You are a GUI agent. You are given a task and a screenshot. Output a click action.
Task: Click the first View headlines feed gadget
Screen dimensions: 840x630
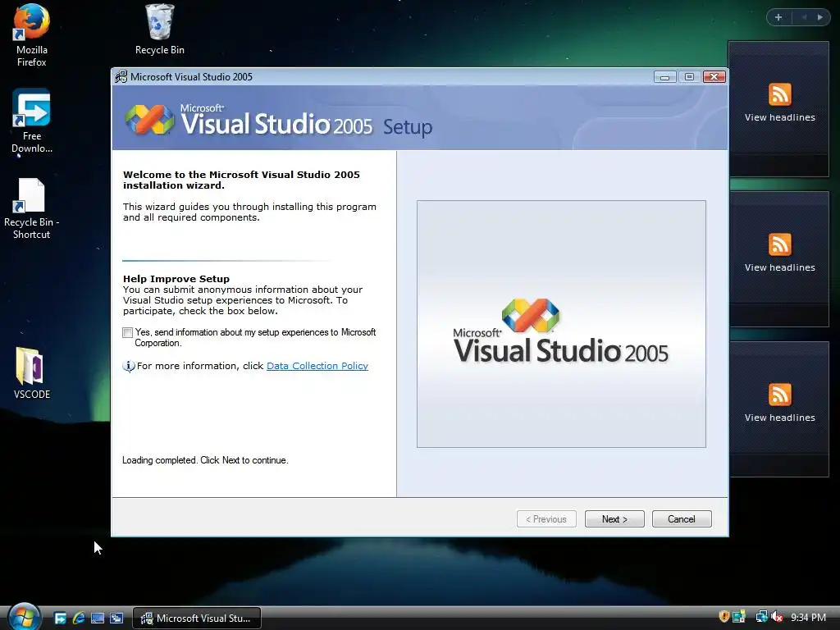pos(779,109)
